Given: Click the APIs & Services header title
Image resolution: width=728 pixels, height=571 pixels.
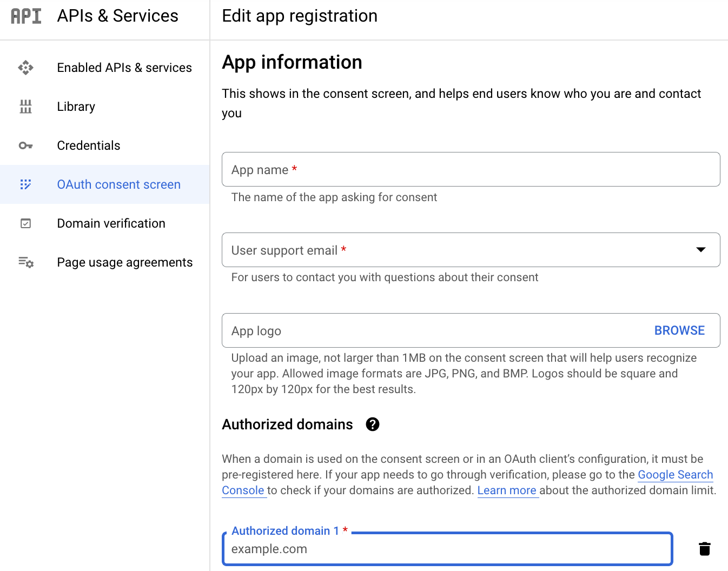Looking at the screenshot, I should click(117, 16).
